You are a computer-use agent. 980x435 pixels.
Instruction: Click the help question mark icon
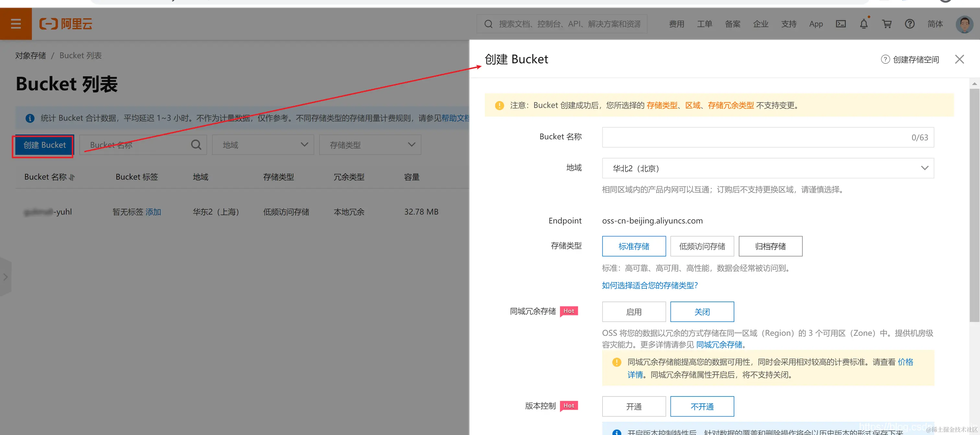910,24
